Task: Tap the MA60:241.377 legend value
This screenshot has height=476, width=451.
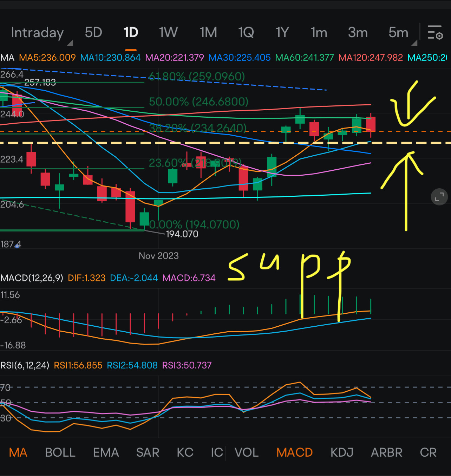Action: click(x=305, y=58)
